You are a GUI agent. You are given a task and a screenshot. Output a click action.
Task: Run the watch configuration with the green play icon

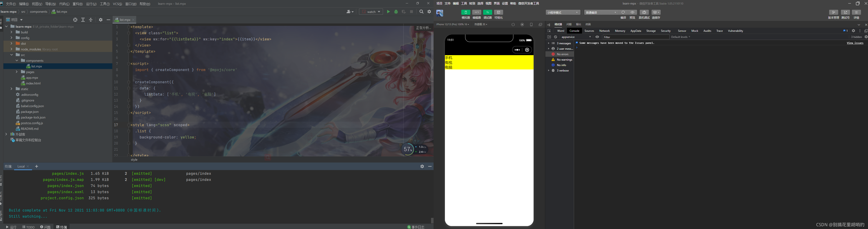388,12
